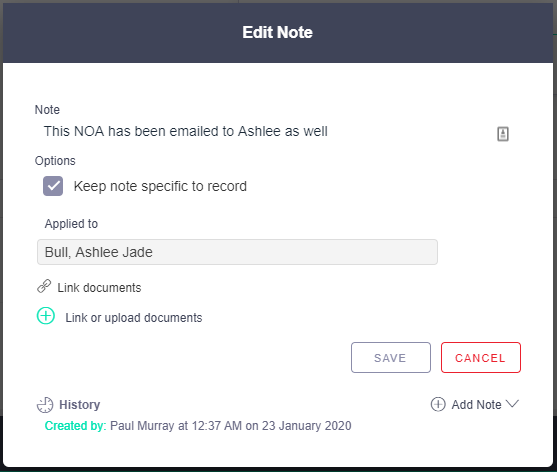Expand the Add Note chevron arrow

point(512,403)
